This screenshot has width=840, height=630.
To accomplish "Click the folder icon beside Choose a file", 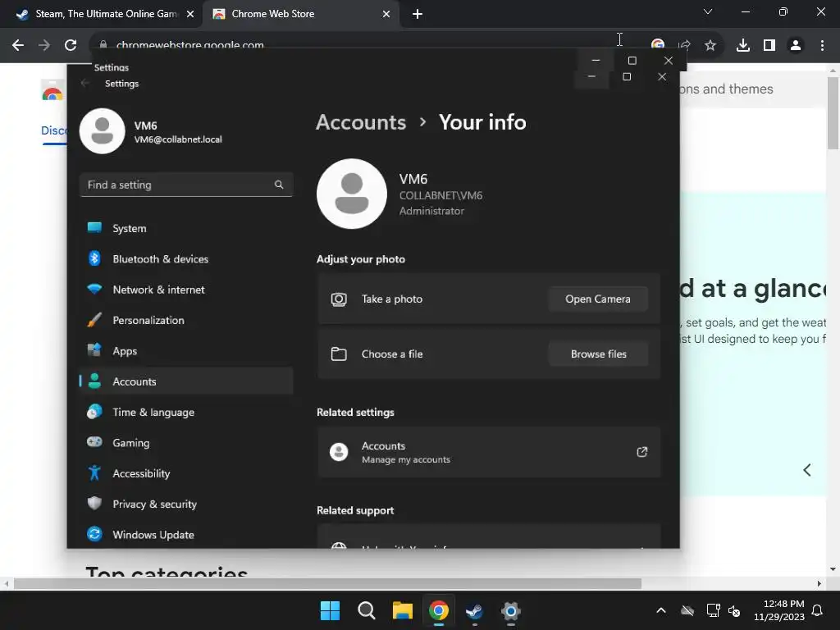I will tap(339, 354).
